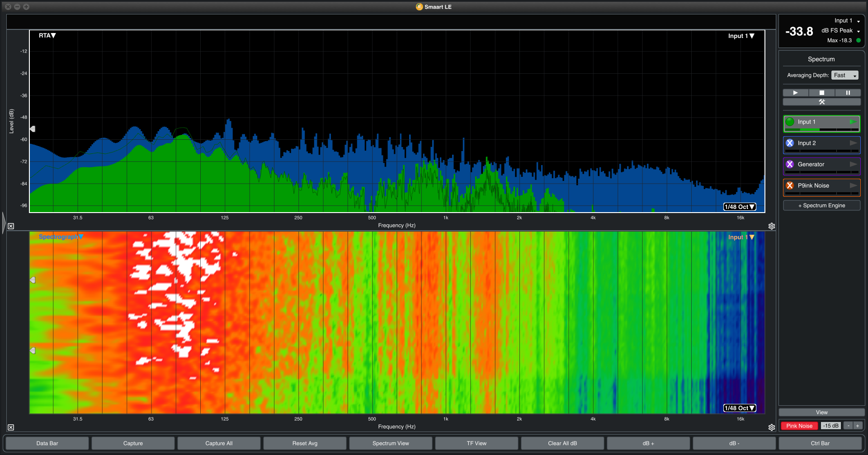Close the spectrograph pane with X box

coord(11,427)
